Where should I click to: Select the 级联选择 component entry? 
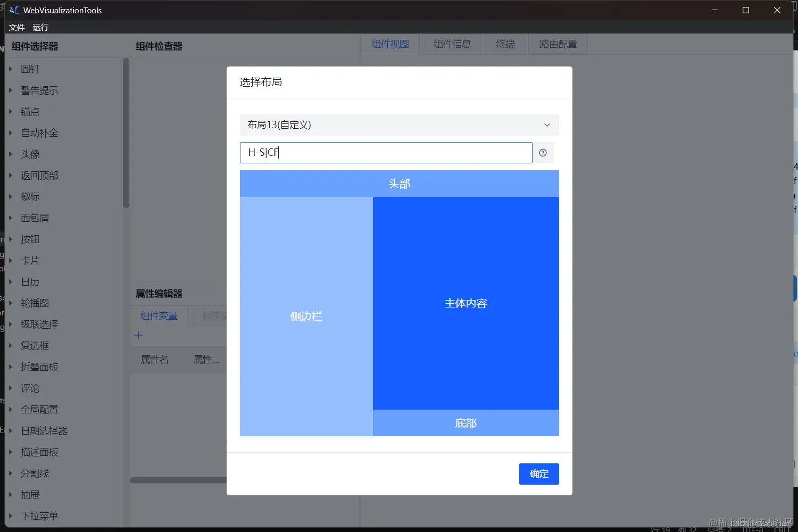click(x=40, y=325)
